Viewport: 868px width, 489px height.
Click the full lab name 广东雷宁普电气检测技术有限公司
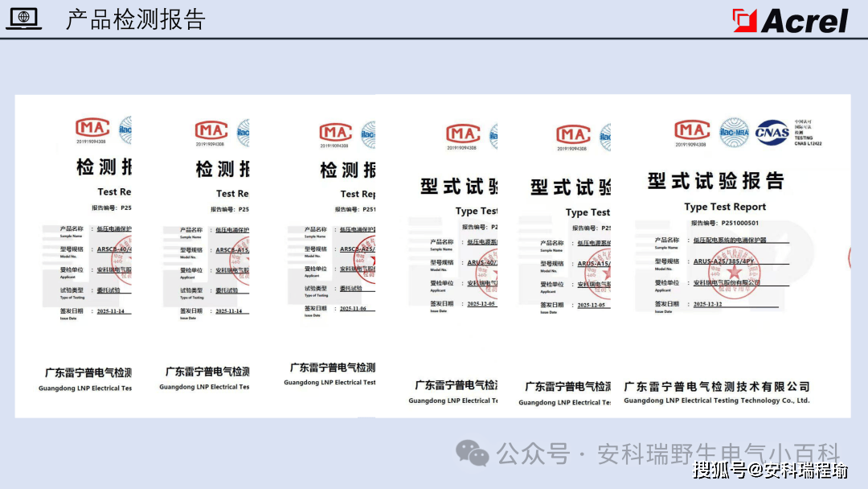click(x=717, y=387)
